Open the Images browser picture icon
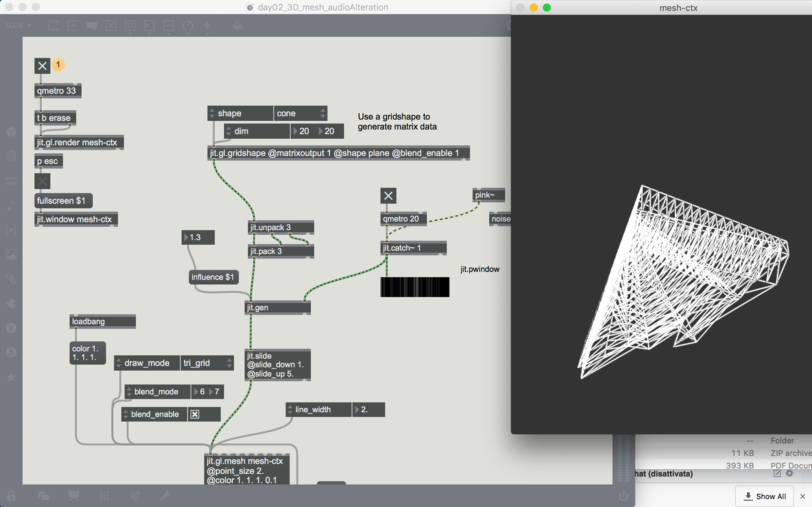The image size is (812, 507). [11, 254]
